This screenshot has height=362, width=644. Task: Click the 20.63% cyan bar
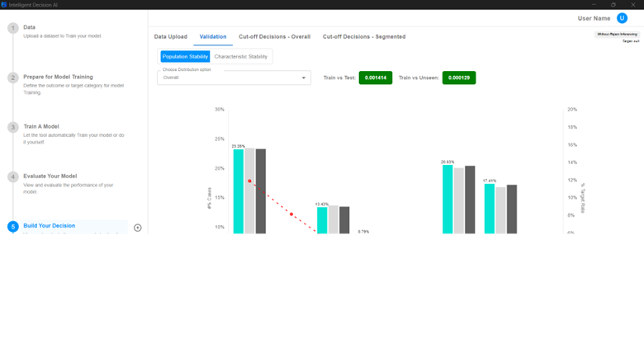pos(447,199)
